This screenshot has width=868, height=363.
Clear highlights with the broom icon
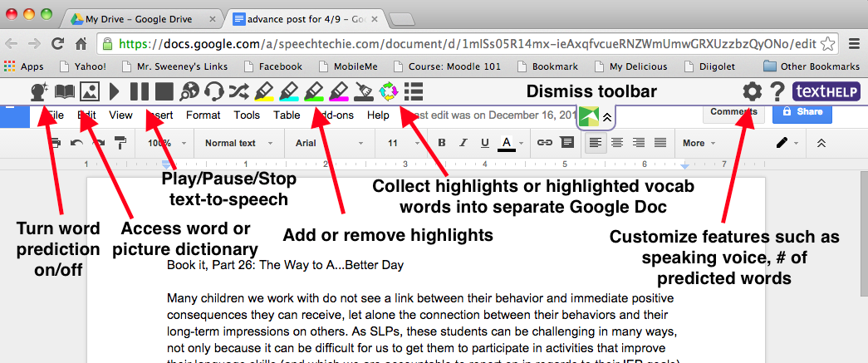click(x=363, y=92)
